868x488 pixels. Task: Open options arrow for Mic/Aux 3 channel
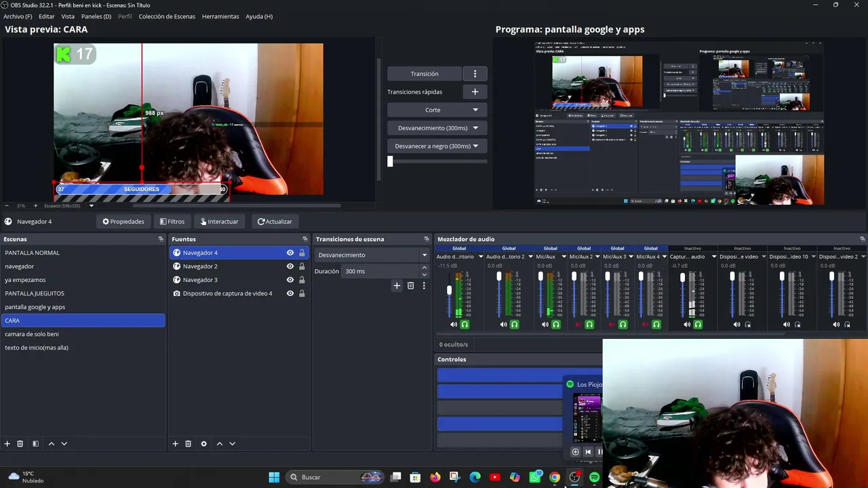631,257
